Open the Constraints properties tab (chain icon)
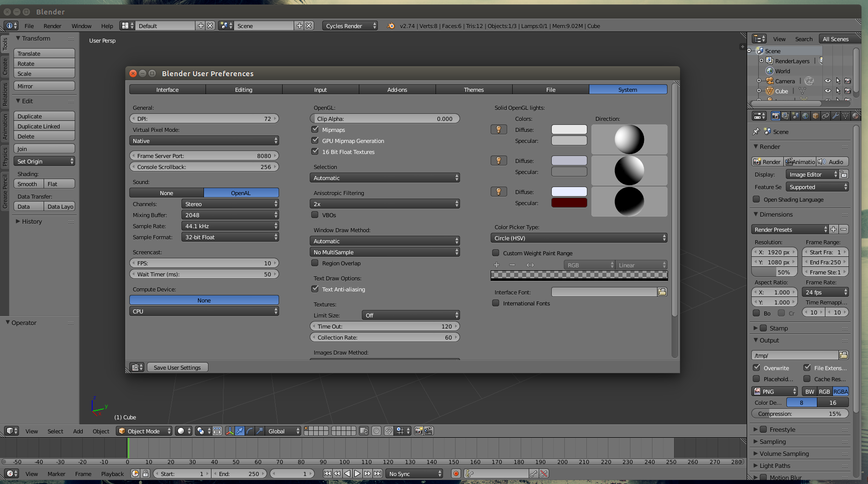Screen dimensions: 868x484 click(825, 116)
